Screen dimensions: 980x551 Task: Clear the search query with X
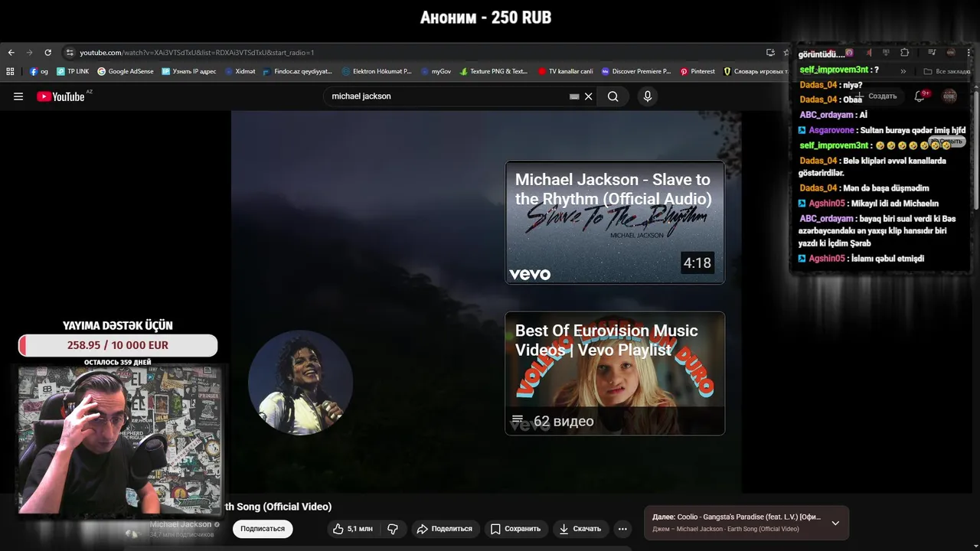point(589,96)
